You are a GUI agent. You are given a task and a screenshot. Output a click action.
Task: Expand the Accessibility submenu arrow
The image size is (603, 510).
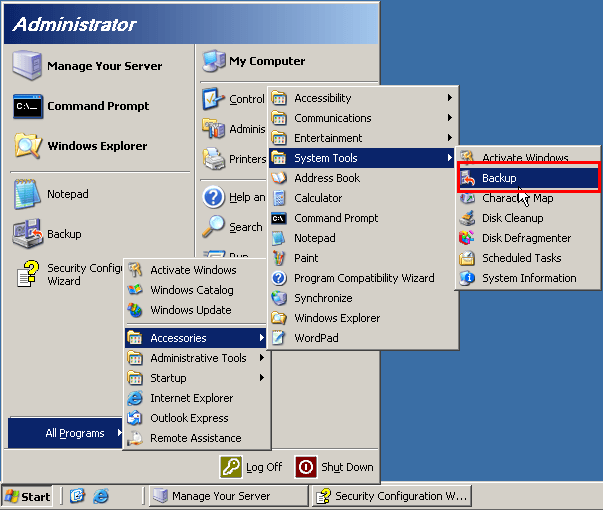[450, 98]
